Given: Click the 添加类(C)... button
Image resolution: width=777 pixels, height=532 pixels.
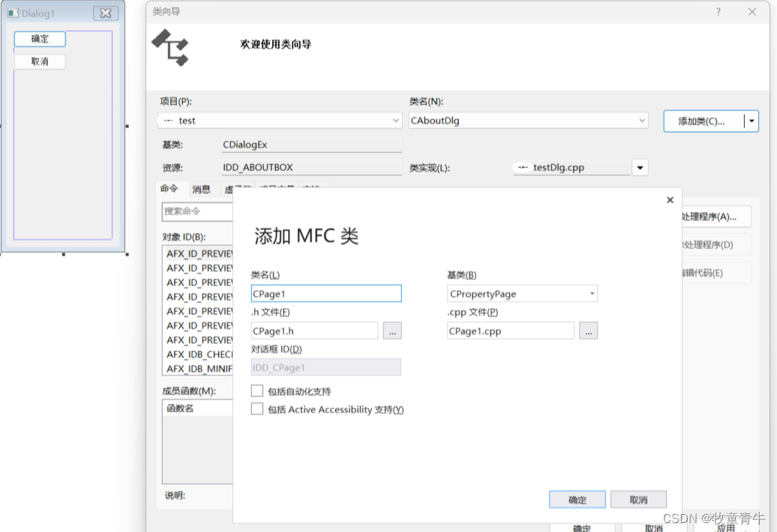Looking at the screenshot, I should coord(703,121).
